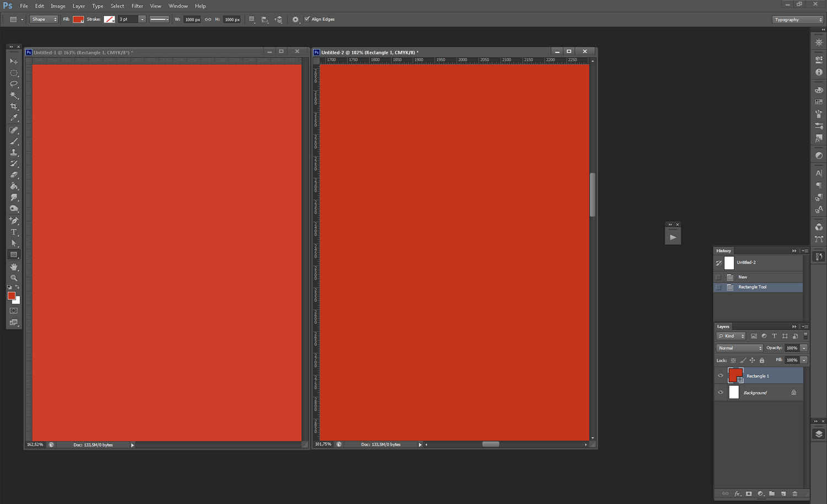This screenshot has width=827, height=504.
Task: Set history brush source to Rectangle Tool state
Action: click(718, 287)
